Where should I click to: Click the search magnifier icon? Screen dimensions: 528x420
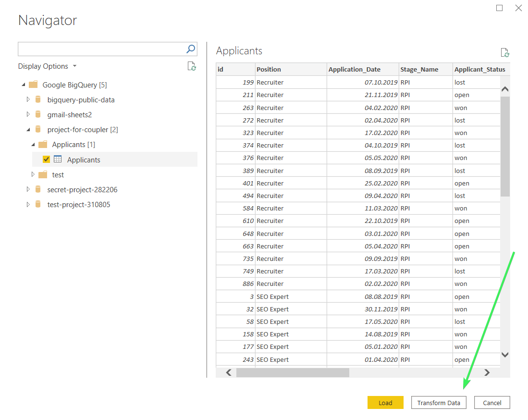pyautogui.click(x=191, y=49)
